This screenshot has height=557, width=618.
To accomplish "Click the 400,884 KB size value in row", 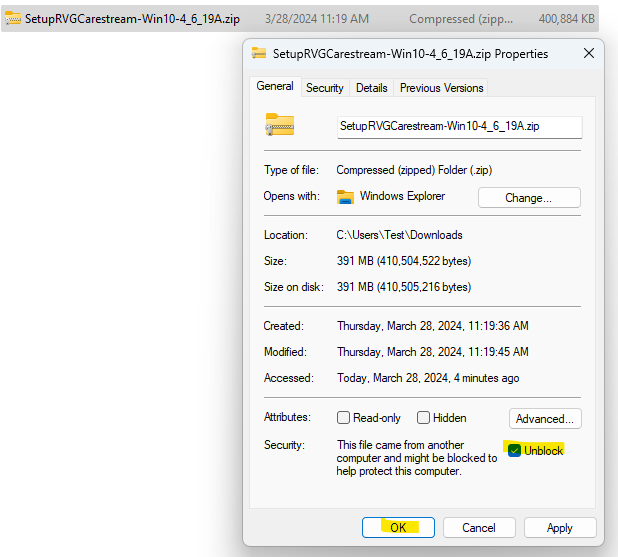I will pyautogui.click(x=567, y=19).
